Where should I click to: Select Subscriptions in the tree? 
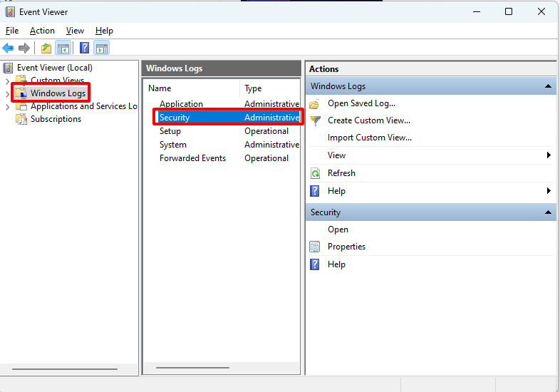pos(56,119)
